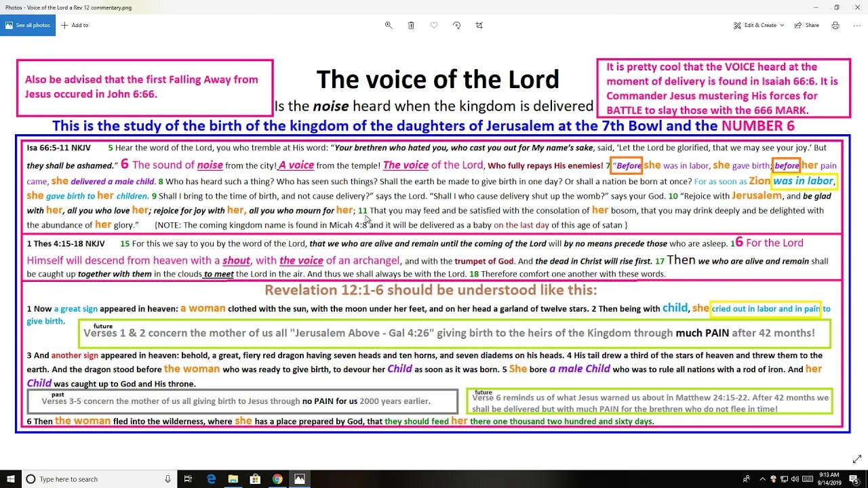Open Microsoft Store from the taskbar
Image resolution: width=868 pixels, height=488 pixels.
[x=255, y=479]
